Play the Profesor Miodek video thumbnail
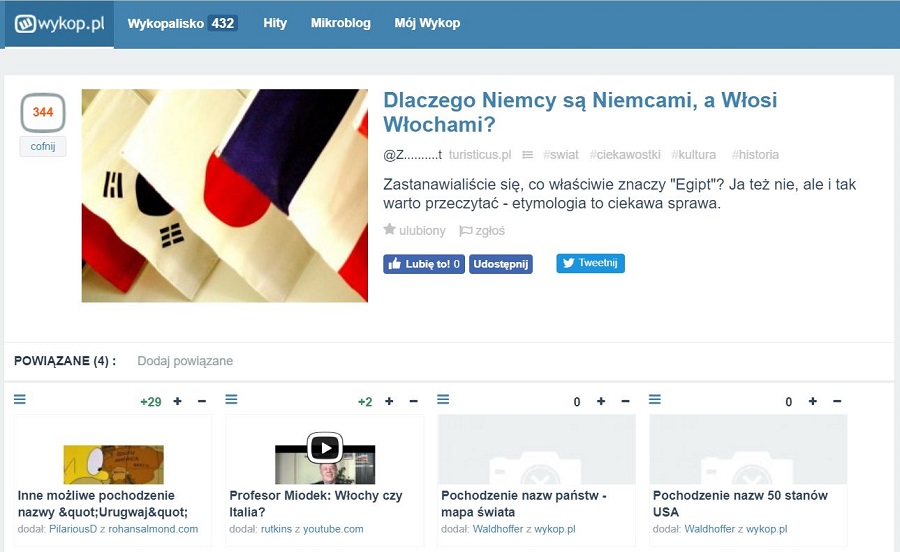Viewport: 900px width, 552px height. click(x=324, y=447)
